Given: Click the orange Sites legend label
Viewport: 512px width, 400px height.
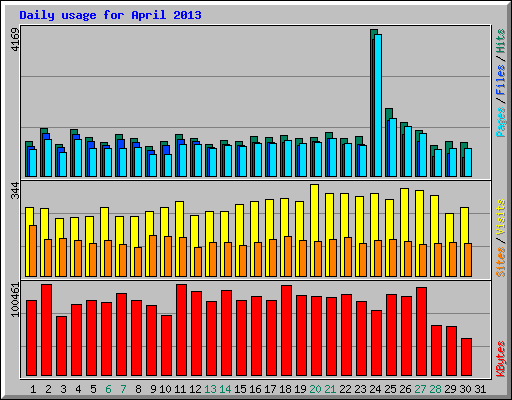Looking at the screenshot, I should 500,262.
